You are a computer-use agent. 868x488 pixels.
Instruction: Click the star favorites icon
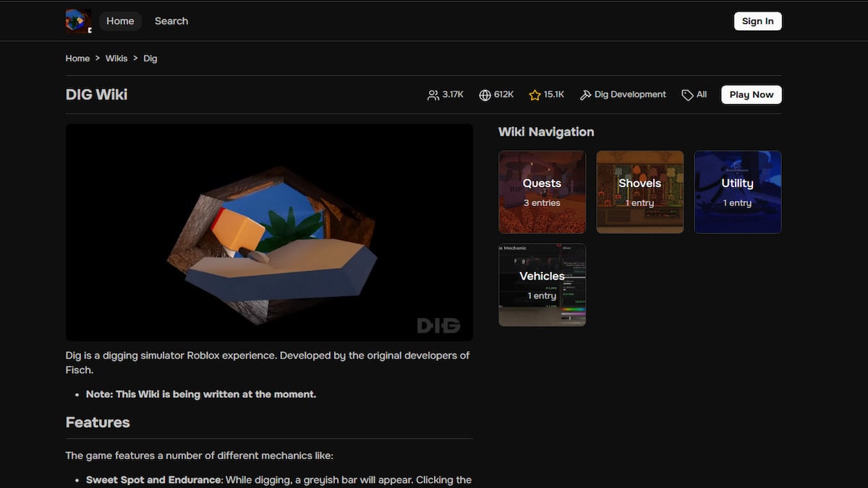pos(535,95)
